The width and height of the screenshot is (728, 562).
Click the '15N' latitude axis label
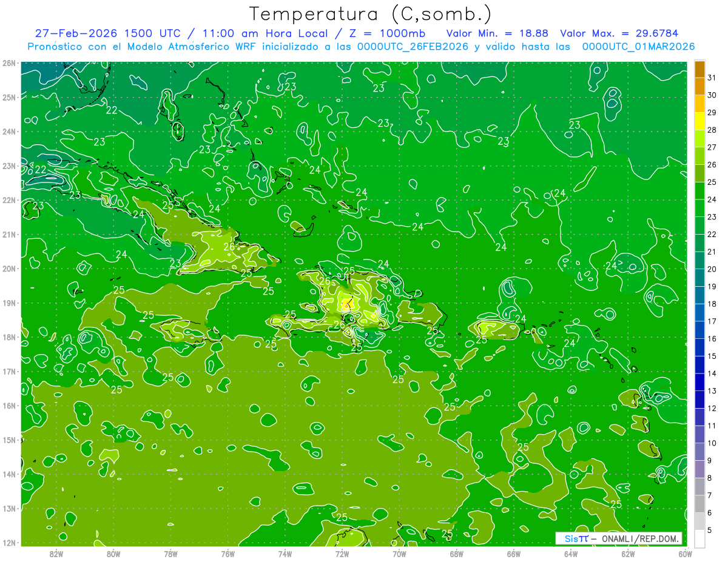pyautogui.click(x=9, y=440)
